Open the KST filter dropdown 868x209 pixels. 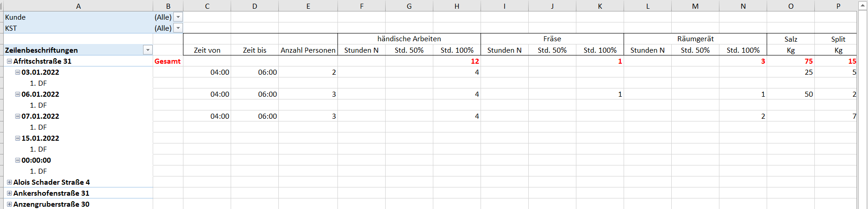click(178, 28)
